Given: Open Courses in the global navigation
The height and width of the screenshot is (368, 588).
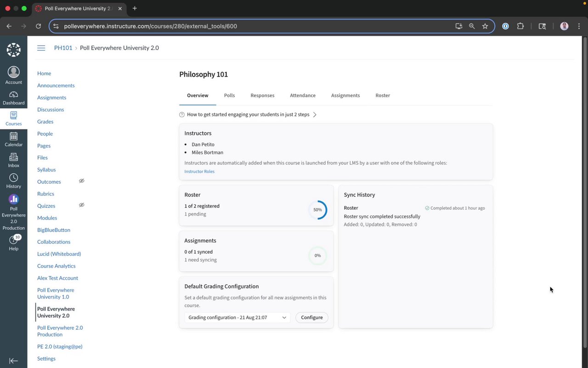Looking at the screenshot, I should (13, 119).
